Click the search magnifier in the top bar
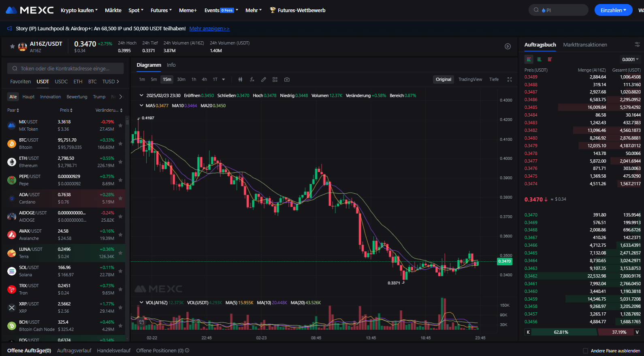 (x=536, y=10)
